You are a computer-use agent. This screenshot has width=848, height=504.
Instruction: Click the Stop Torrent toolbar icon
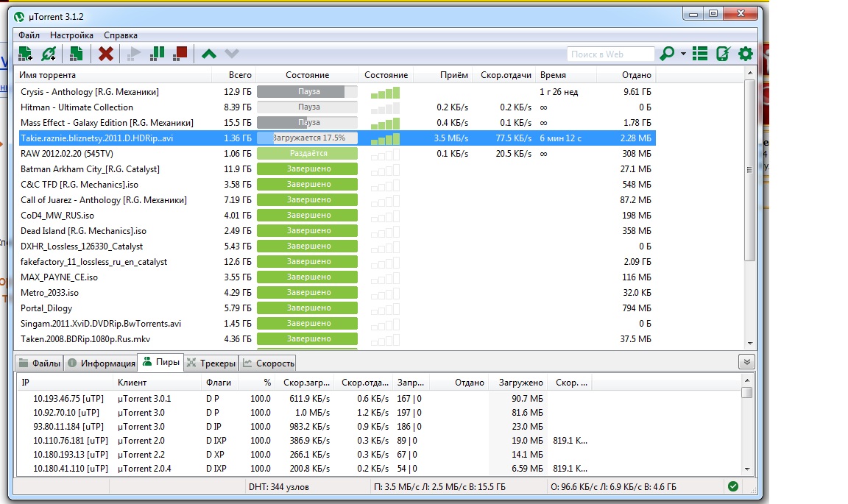click(x=180, y=54)
